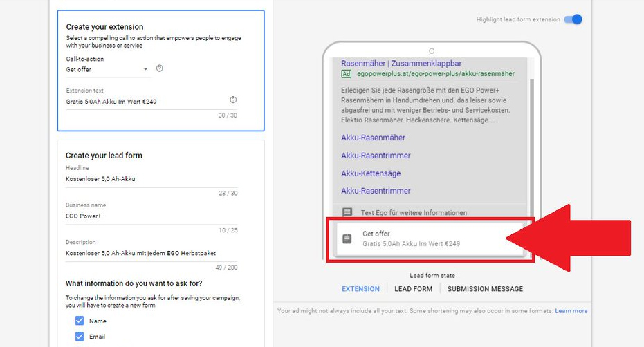Click the first Akku-Rasentrimmer sitelink

tap(376, 156)
